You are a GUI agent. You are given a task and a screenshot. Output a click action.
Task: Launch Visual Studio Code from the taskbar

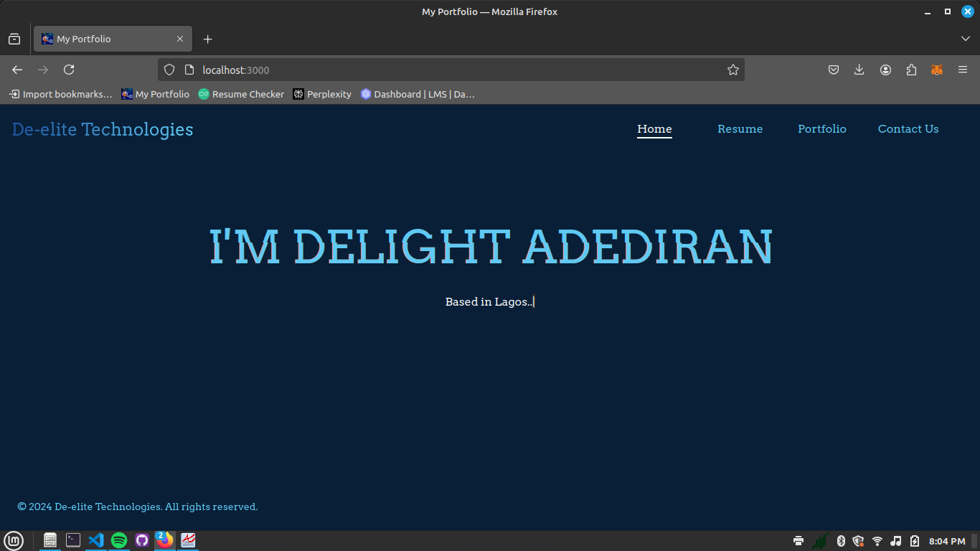pos(96,540)
